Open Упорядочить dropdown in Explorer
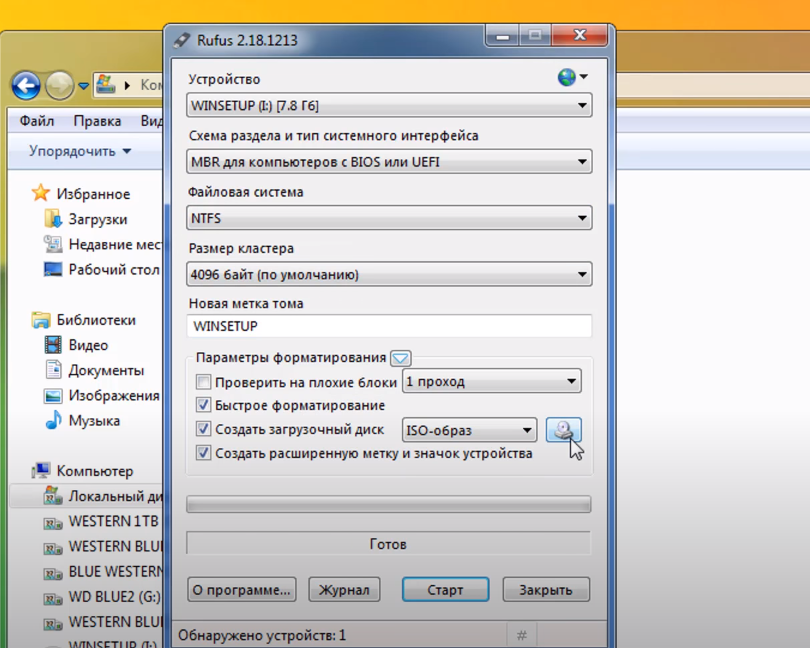This screenshot has height=648, width=810. [80, 151]
